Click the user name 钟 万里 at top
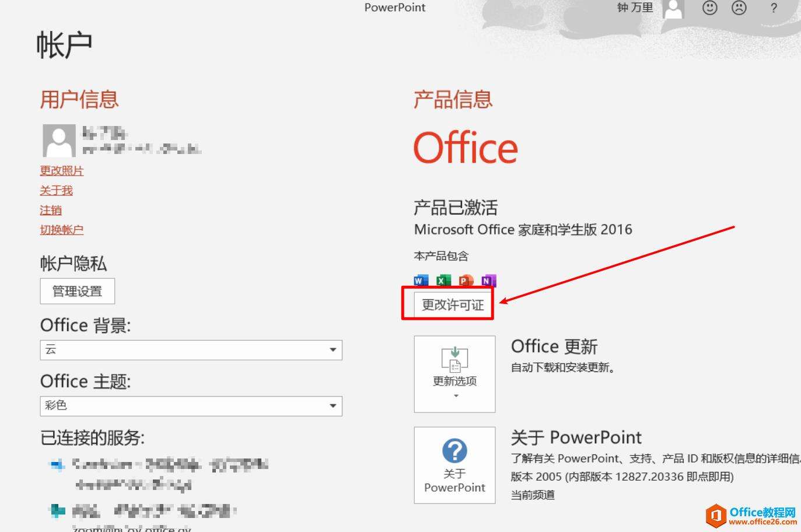Viewport: 801px width, 532px height. [x=635, y=8]
